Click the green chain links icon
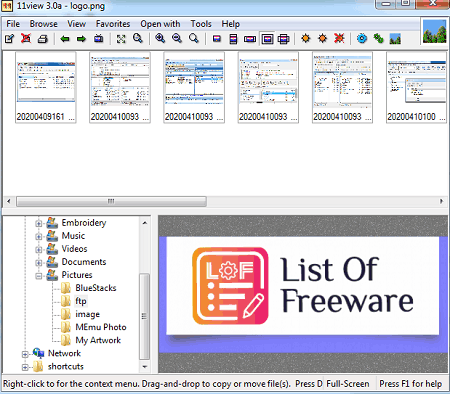The height and width of the screenshot is (394, 450). pos(378,39)
